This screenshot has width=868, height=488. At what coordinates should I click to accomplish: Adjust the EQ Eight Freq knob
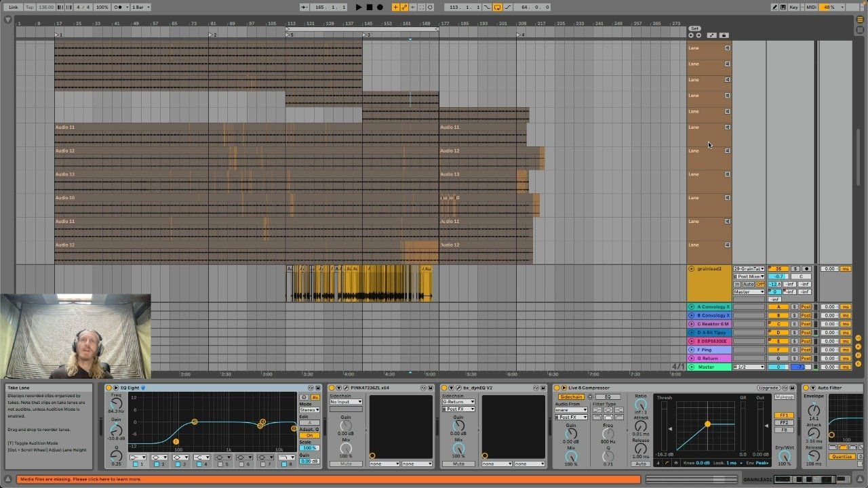[x=116, y=403]
